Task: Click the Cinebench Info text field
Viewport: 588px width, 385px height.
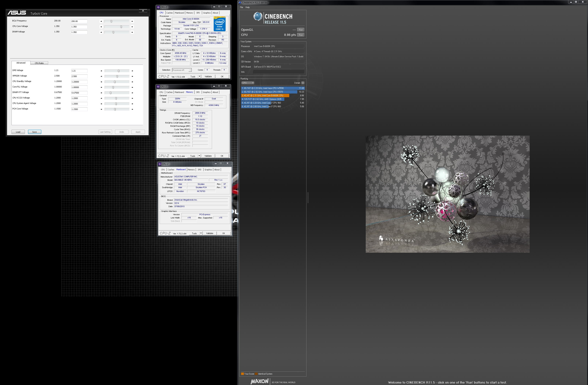Action: pos(278,72)
